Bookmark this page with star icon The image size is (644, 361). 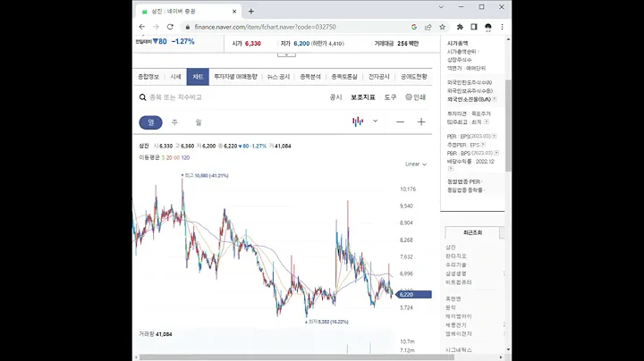[x=443, y=27]
